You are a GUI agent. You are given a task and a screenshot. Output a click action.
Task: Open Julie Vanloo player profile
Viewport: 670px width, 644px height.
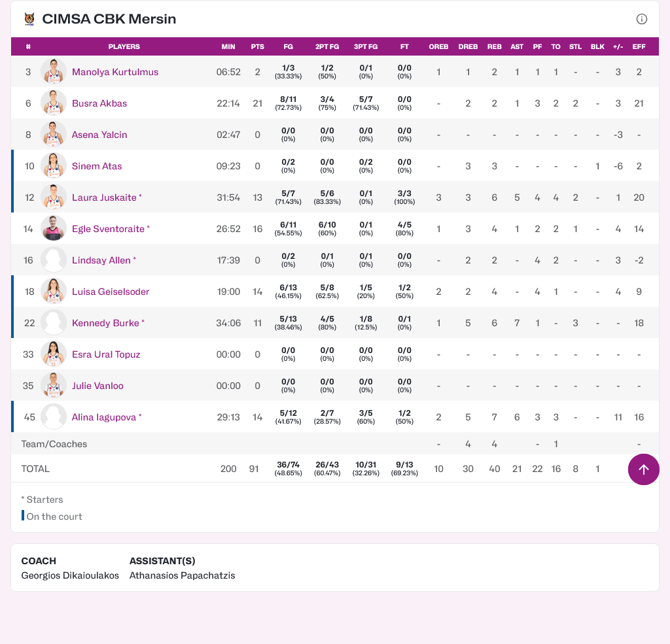point(97,386)
